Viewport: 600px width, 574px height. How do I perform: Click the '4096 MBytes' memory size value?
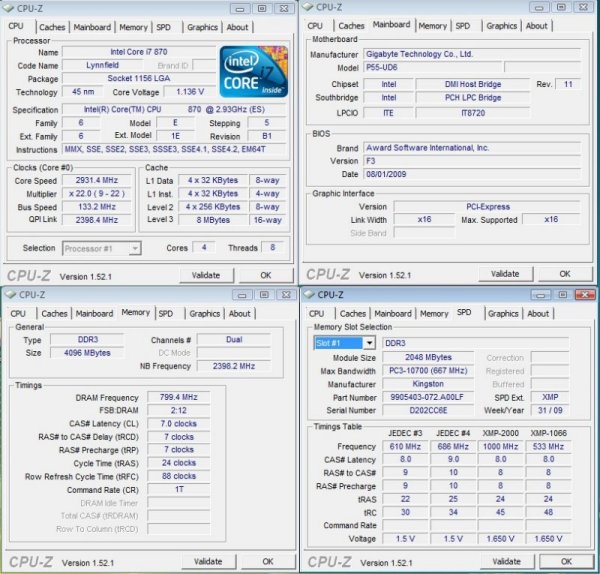(x=87, y=353)
